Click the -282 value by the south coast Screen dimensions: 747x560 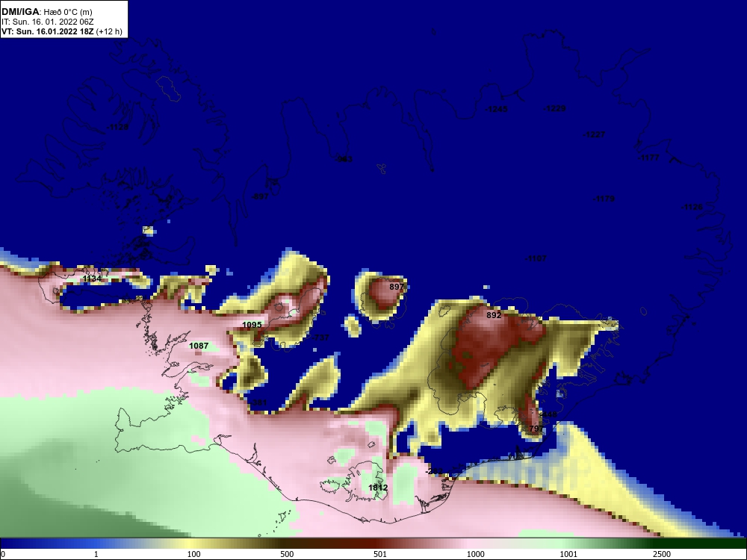pos(435,471)
